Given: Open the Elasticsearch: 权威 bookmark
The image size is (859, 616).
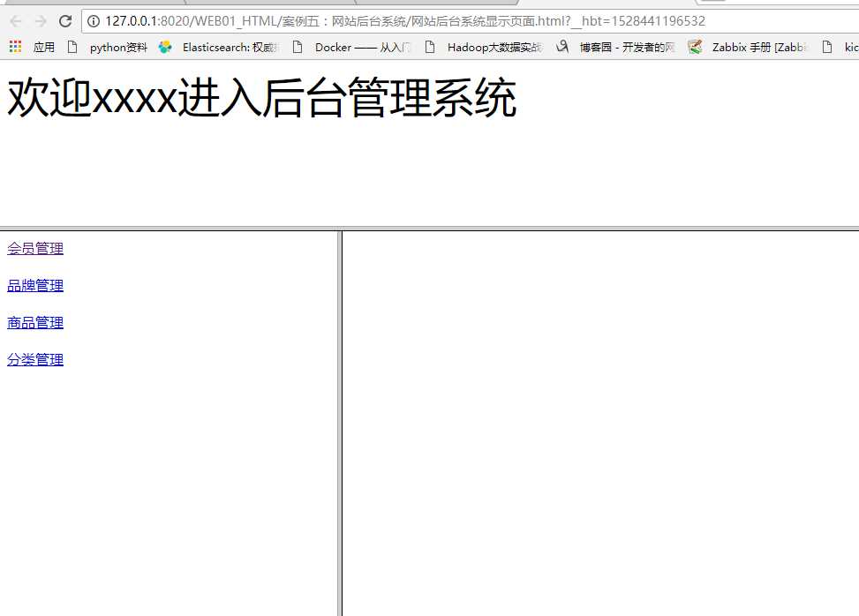Looking at the screenshot, I should [x=230, y=47].
